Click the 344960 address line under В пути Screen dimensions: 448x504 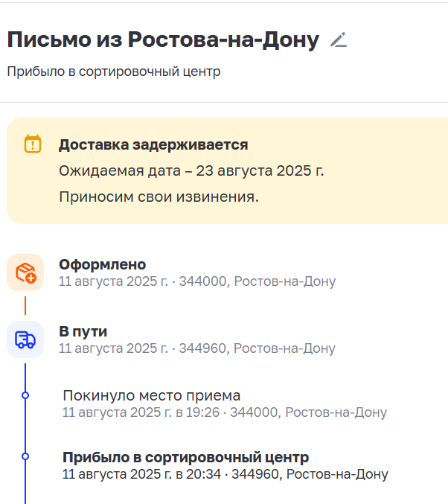click(196, 348)
